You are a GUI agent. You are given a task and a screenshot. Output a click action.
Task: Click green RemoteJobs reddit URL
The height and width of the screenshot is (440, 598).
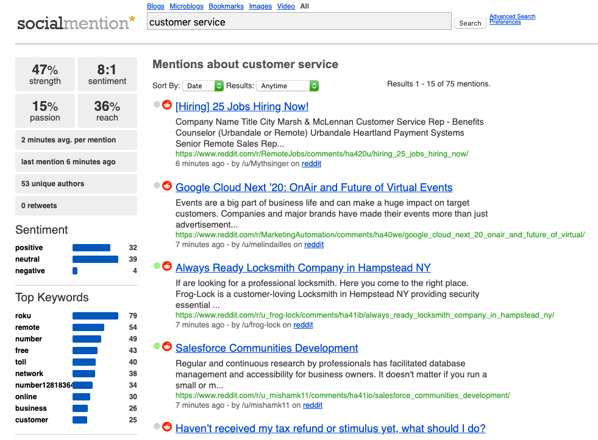[x=322, y=154]
